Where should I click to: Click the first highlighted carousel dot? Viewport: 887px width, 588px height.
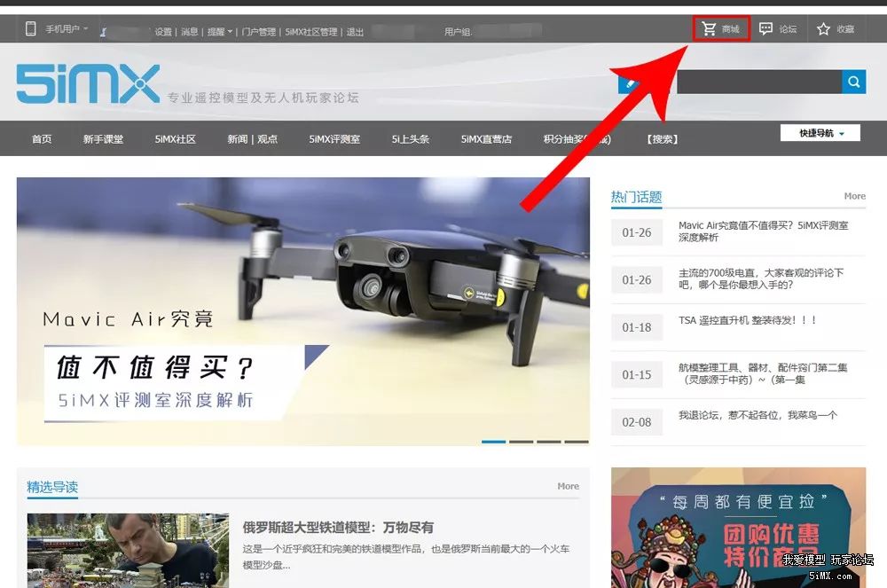click(x=492, y=441)
